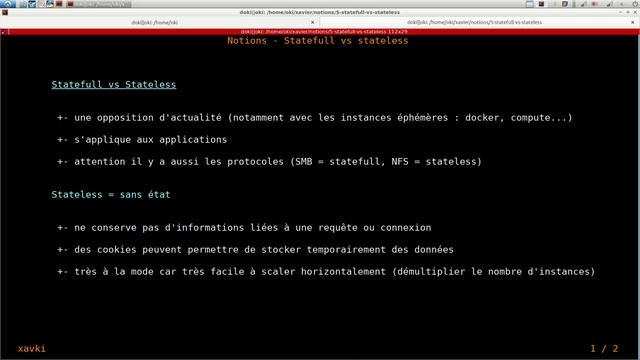Click the terminal window entry in the taskbar
640x360 pixels.
(99, 4)
